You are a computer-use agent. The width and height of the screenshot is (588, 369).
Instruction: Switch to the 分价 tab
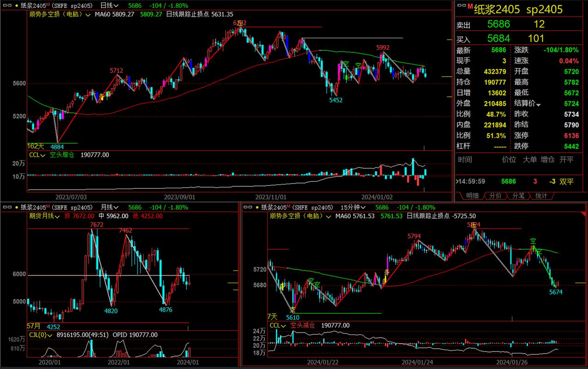tap(495, 196)
